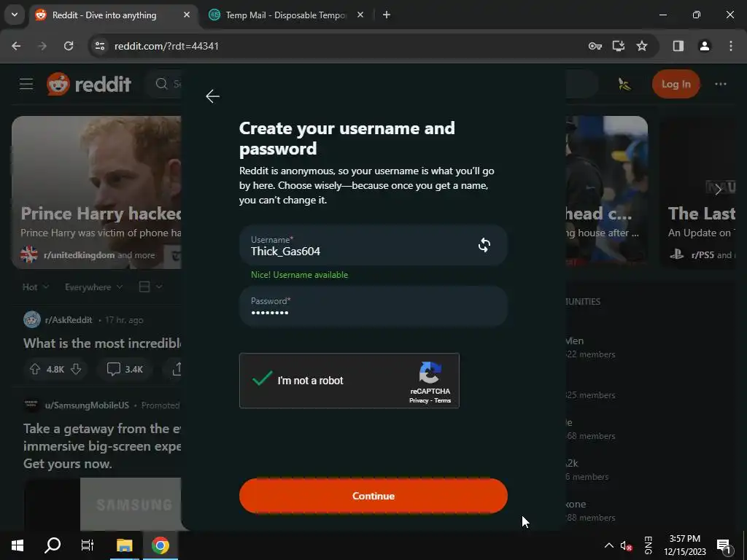Bookmark this page with star icon

point(642,46)
